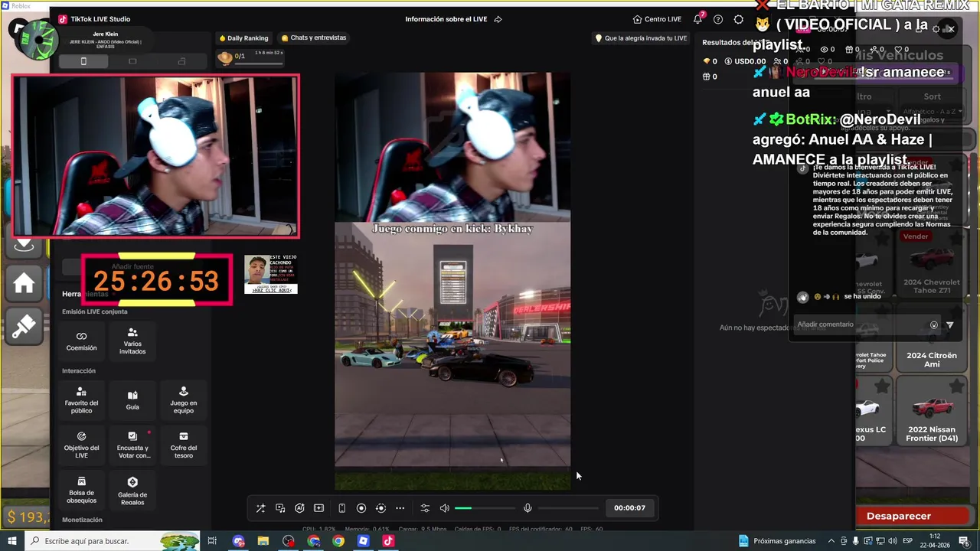Click Roblox hammer build icon
Screen dimensions: 980x551
click(x=24, y=328)
